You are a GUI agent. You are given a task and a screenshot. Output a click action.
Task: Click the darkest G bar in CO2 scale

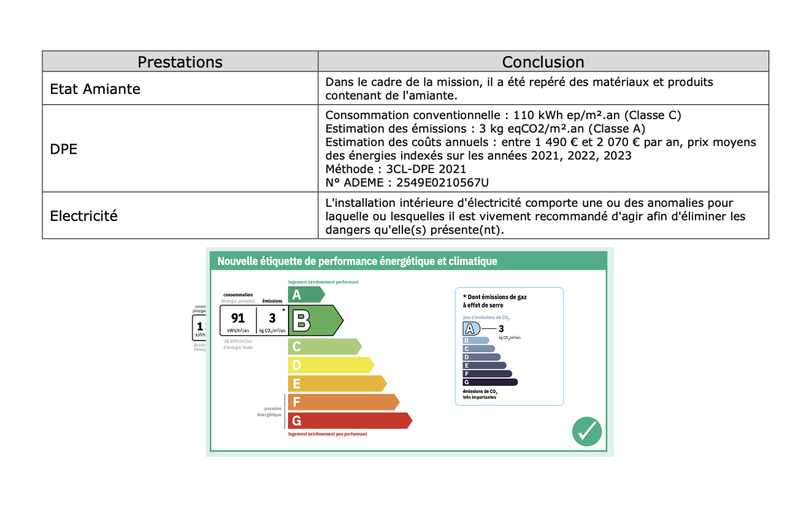(490, 382)
